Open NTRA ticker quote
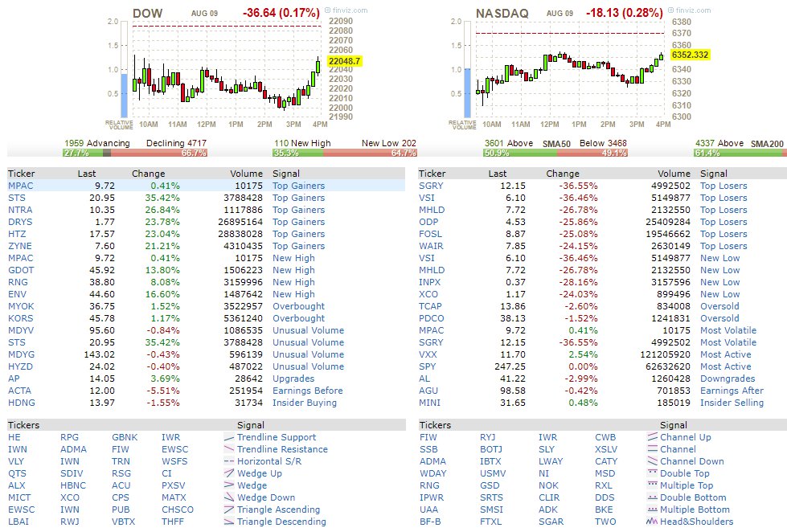 (20, 210)
